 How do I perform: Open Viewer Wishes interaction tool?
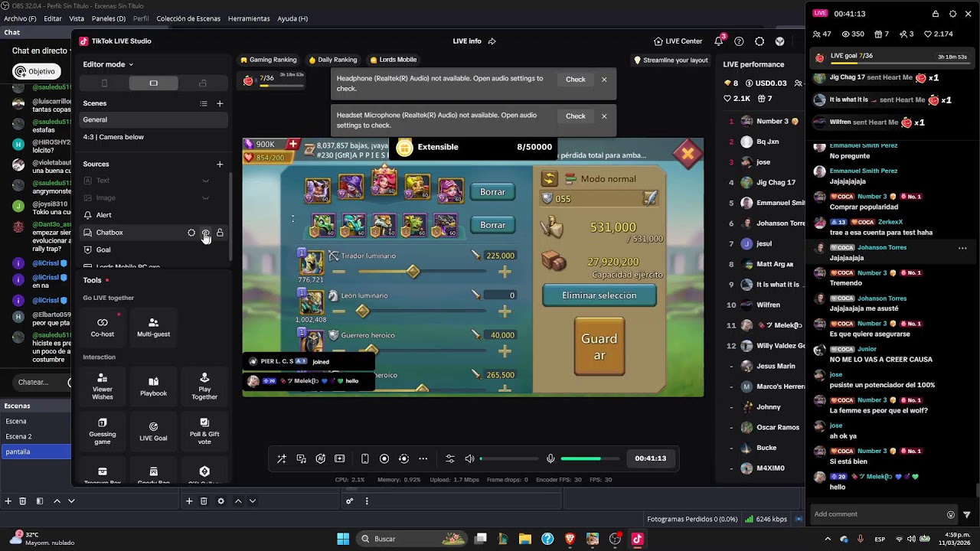pyautogui.click(x=103, y=387)
